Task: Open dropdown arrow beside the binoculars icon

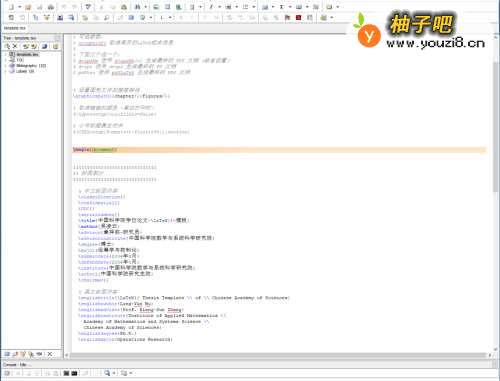Action: pos(146,7)
